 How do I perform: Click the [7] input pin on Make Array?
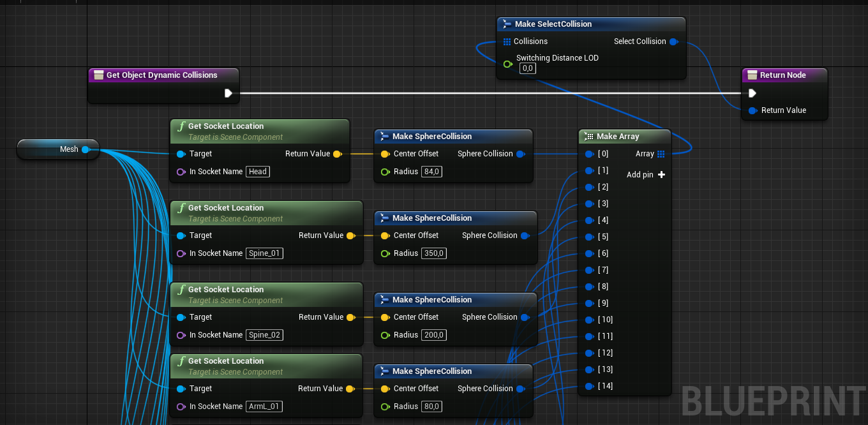click(589, 270)
